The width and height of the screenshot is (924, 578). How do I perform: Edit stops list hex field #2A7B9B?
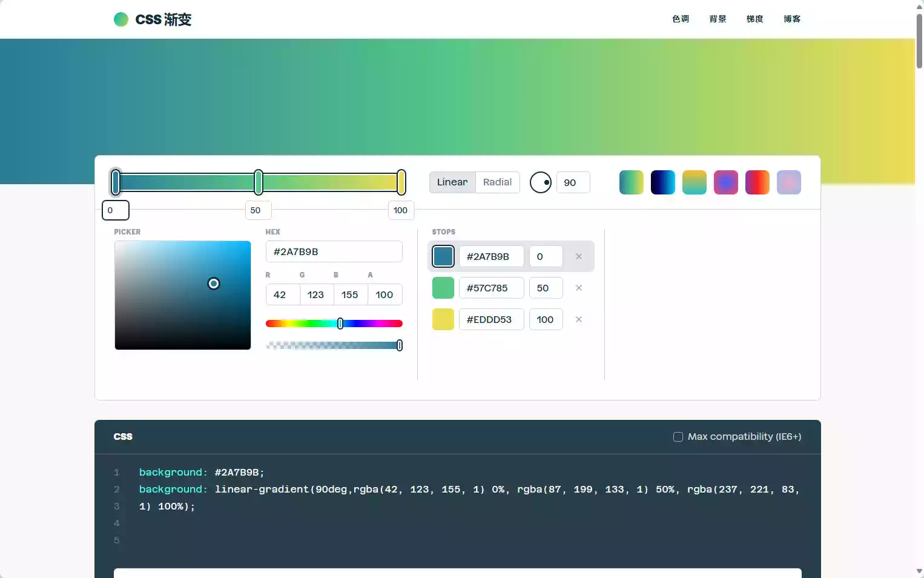492,256
